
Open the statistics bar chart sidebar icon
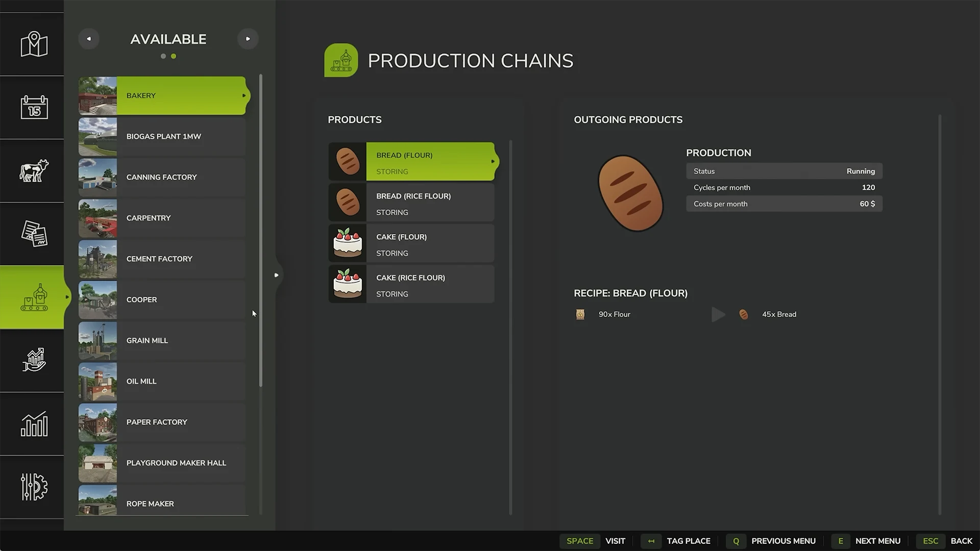[34, 423]
